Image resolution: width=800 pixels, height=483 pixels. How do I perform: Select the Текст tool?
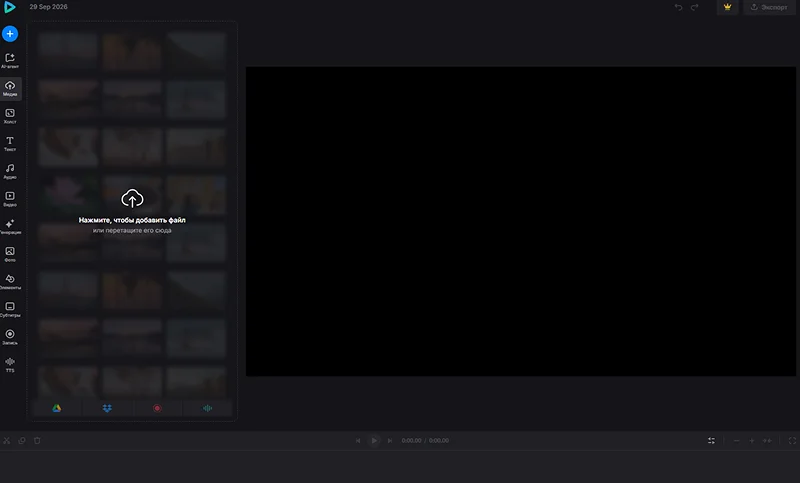(10, 144)
